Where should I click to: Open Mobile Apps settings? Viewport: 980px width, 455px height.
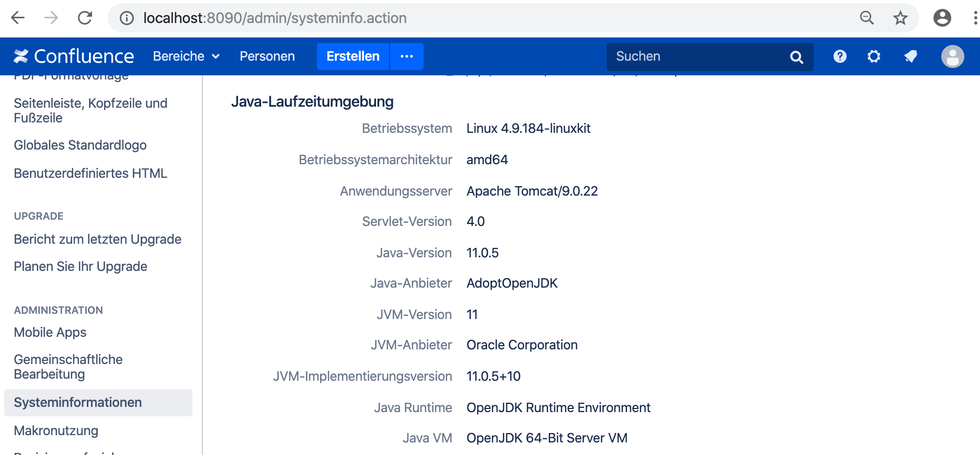pos(50,332)
